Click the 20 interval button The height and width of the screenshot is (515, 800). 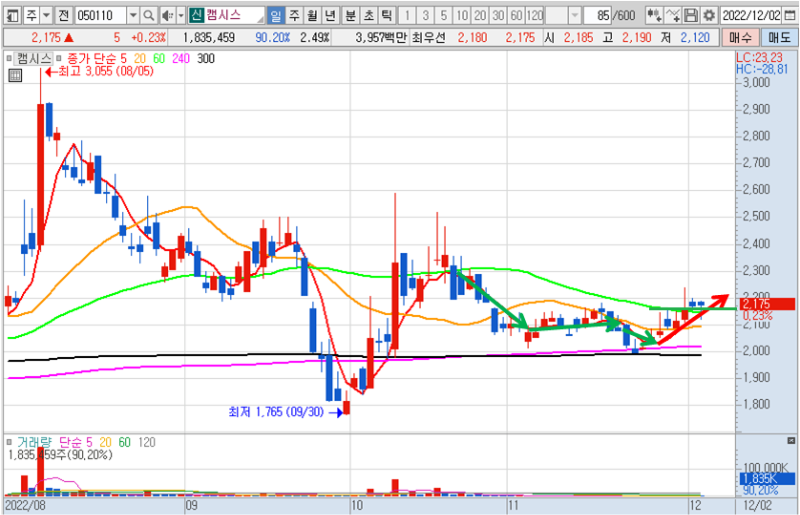tap(480, 16)
